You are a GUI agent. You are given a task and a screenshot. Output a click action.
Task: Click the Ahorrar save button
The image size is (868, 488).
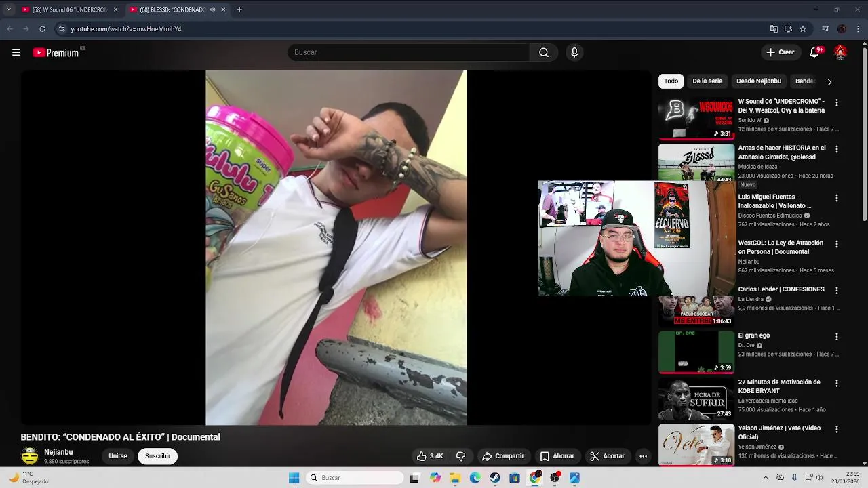pyautogui.click(x=557, y=456)
